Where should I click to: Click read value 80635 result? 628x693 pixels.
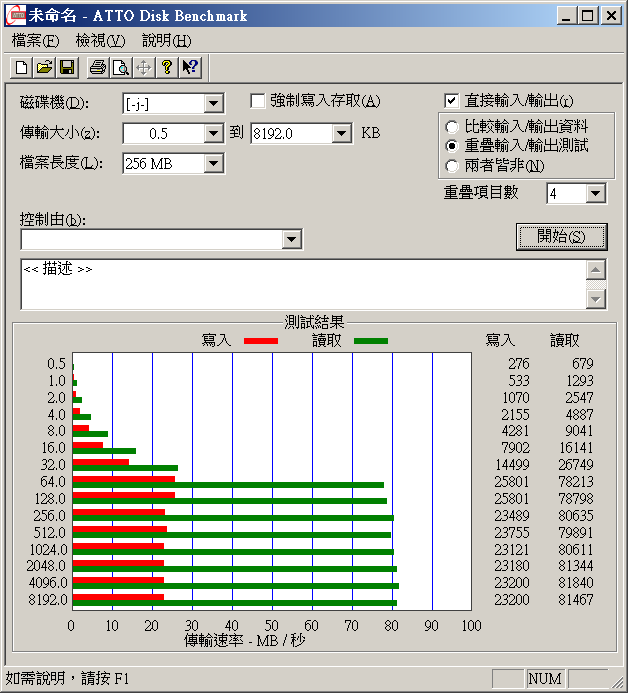click(x=575, y=516)
